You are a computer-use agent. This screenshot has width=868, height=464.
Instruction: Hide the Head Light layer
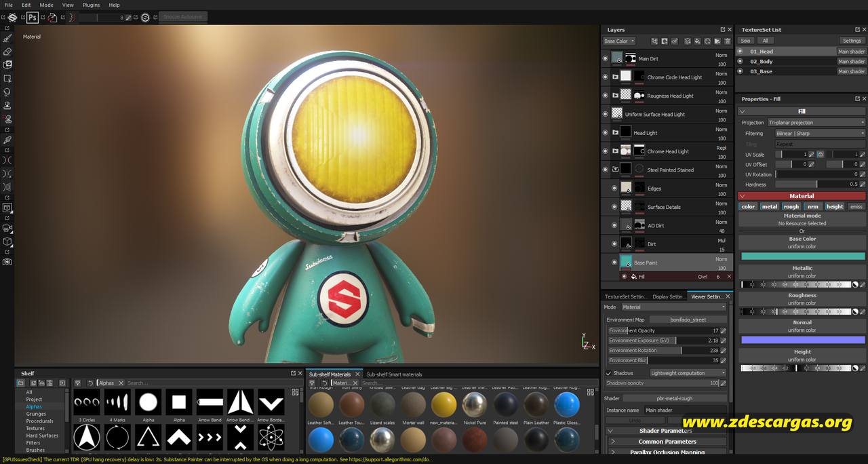tap(606, 133)
